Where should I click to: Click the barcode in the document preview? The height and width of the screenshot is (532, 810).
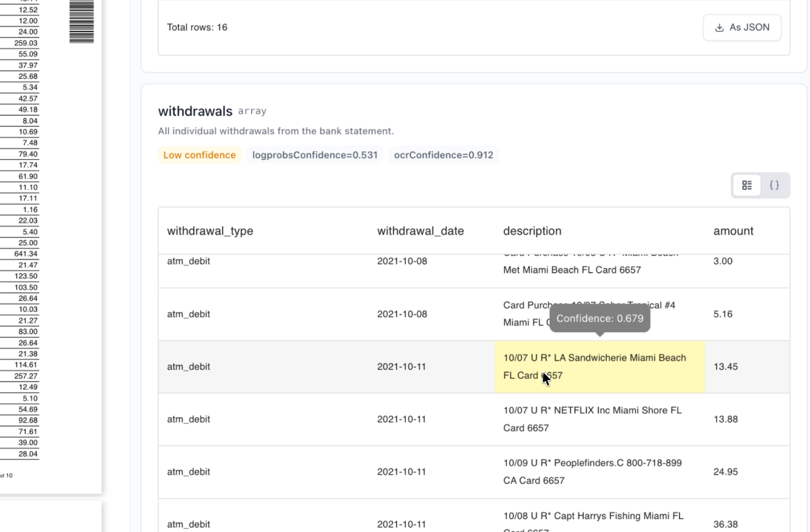point(82,22)
